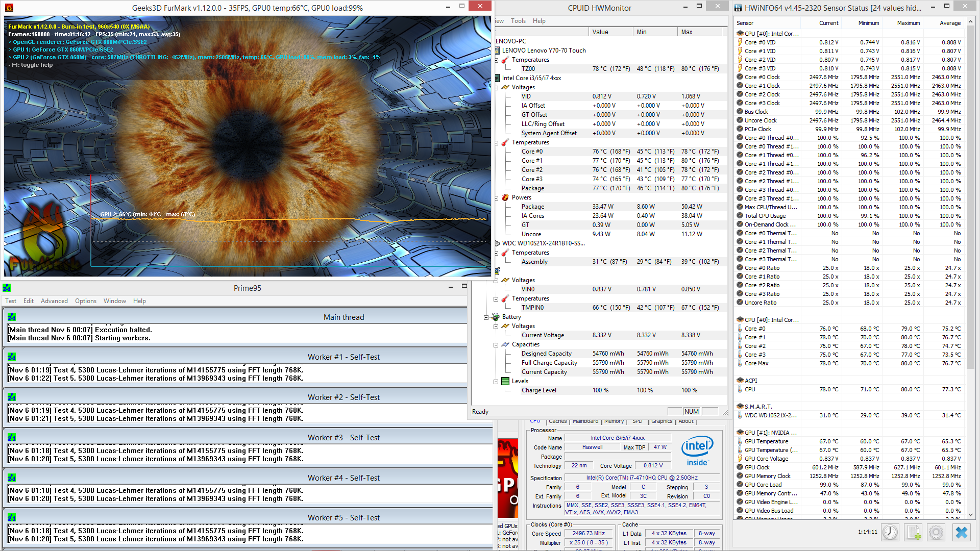This screenshot has width=980, height=551.
Task: Switch to CPU-Z SPD tab
Action: pyautogui.click(x=638, y=421)
